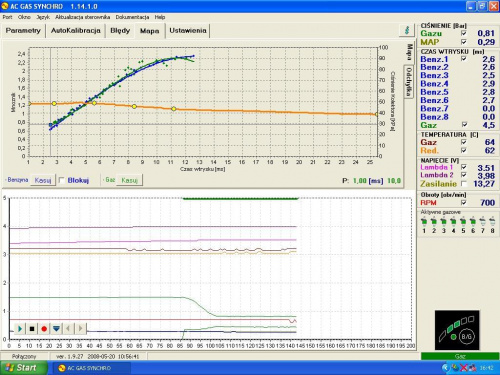This screenshot has height=375, width=500.
Task: Open the Język menu
Action: coord(43,17)
